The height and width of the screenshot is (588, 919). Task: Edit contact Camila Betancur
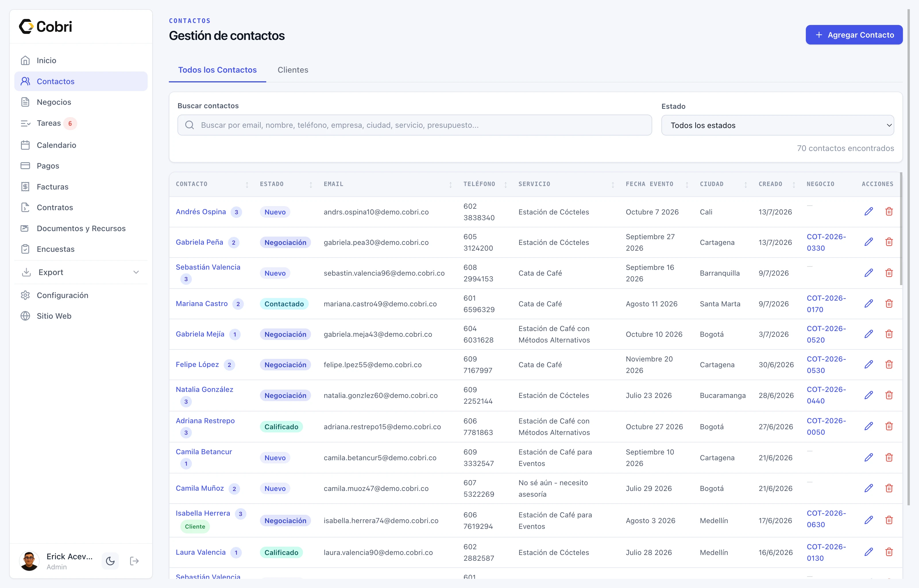click(869, 457)
